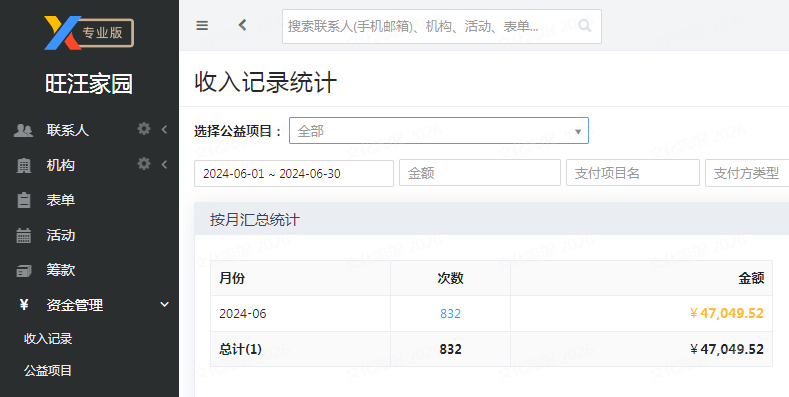Viewport: 789px width, 397px height.
Task: Open the 选择公益项目 dropdown
Action: (x=439, y=131)
